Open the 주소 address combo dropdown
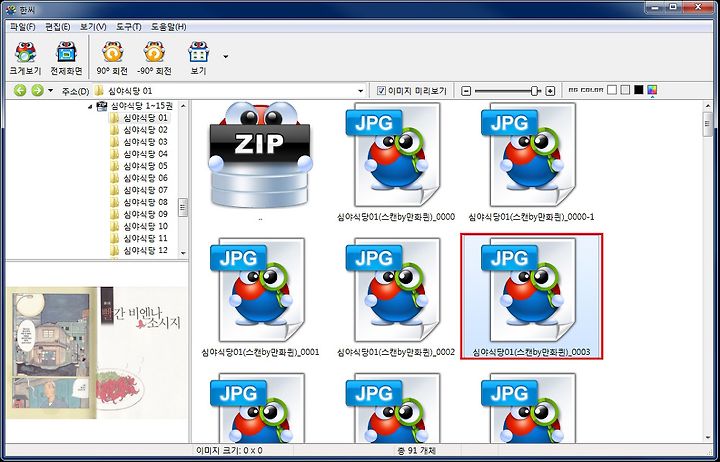 tap(360, 91)
